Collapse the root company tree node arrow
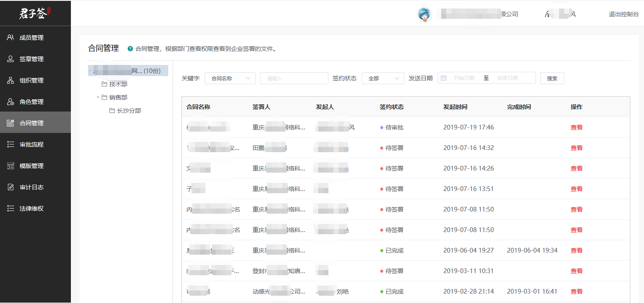This screenshot has width=644, height=303. coord(91,71)
